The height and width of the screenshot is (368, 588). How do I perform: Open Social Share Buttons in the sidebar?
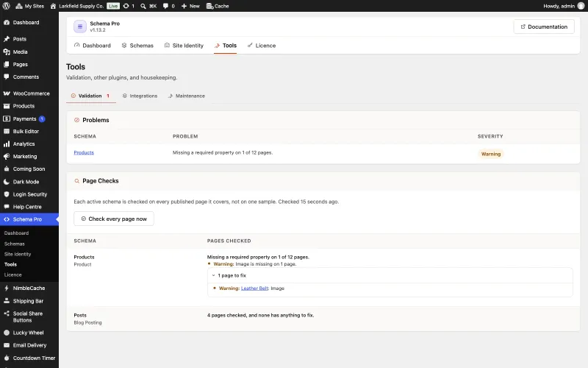(x=29, y=317)
